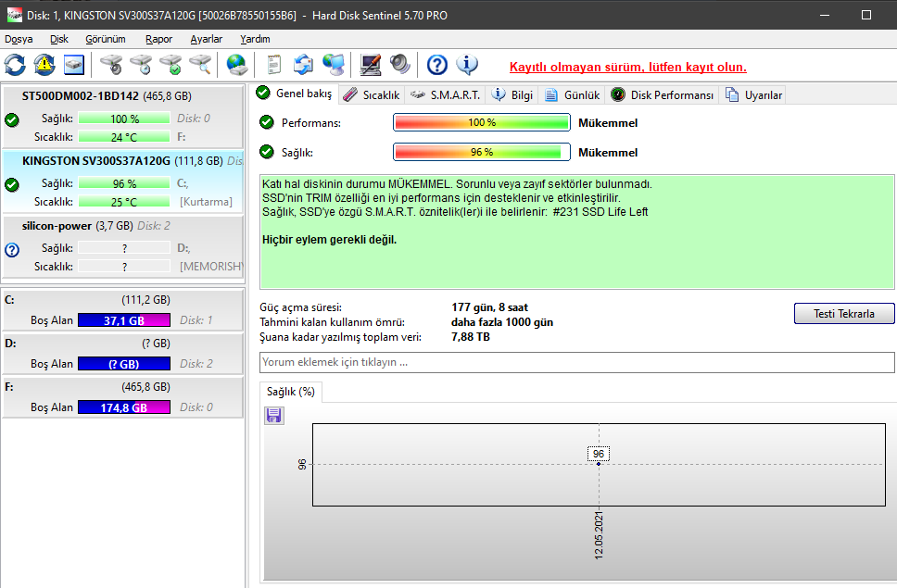Open the Uyarılar tab
This screenshot has height=588, width=897.
click(754, 94)
